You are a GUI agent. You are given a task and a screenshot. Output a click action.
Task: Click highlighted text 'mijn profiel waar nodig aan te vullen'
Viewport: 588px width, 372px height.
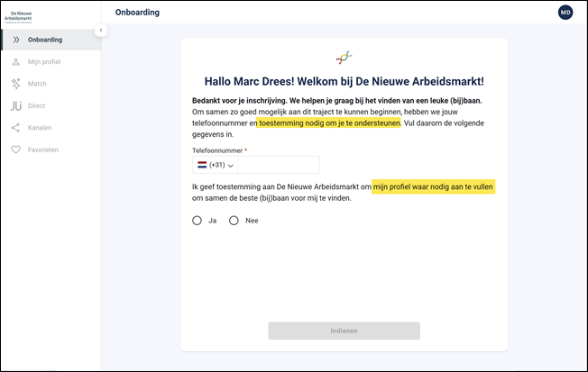click(433, 186)
